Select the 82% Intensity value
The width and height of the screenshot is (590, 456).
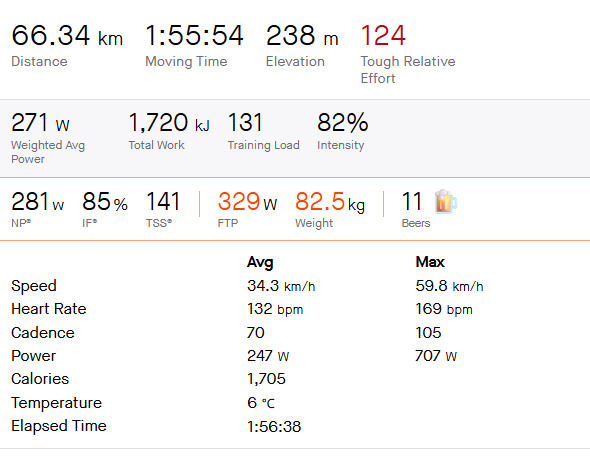point(342,123)
